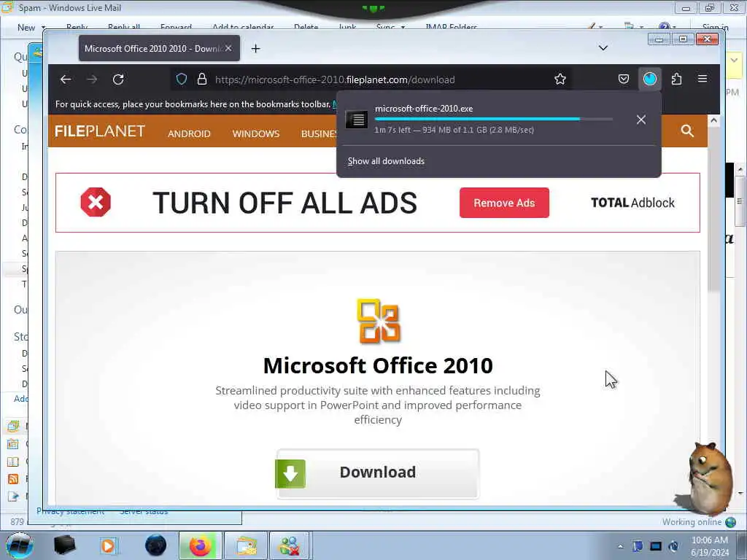Click the black box taskbar icon
This screenshot has height=560, width=747.
pyautogui.click(x=64, y=545)
